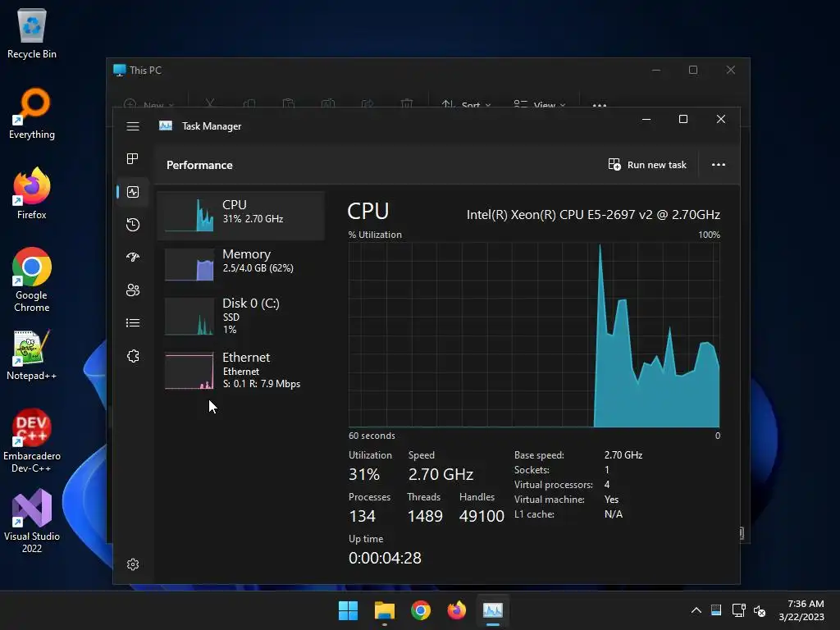Click the Copy icon in This PC toolbar
Screen dimensions: 840x630
[x=249, y=104]
